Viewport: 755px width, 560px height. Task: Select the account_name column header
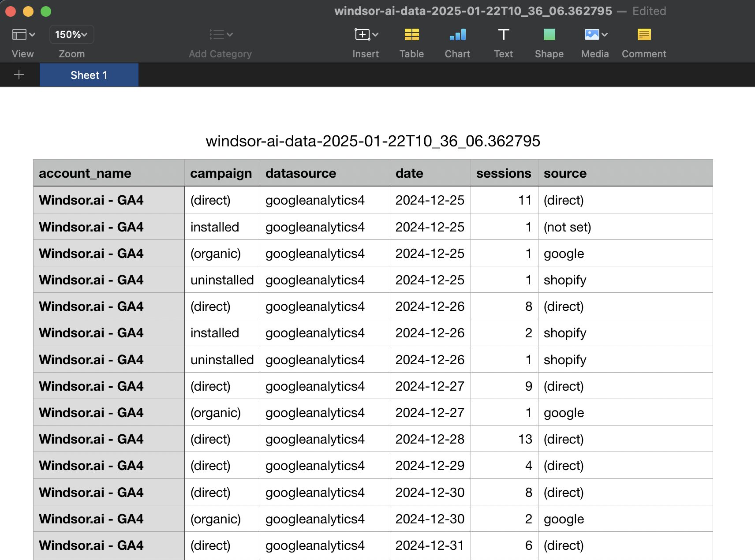click(109, 173)
